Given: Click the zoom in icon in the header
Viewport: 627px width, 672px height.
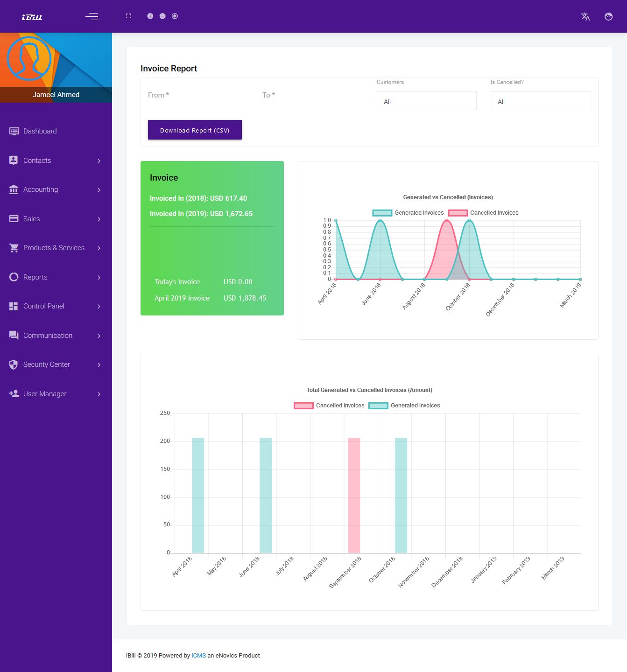Looking at the screenshot, I should [150, 16].
